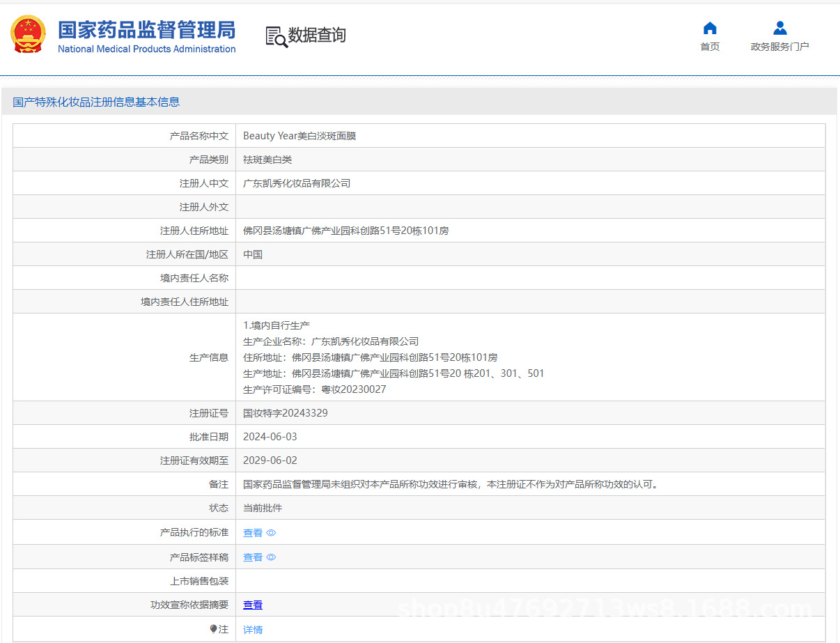Open the 详情 link in 注 row

click(x=253, y=630)
